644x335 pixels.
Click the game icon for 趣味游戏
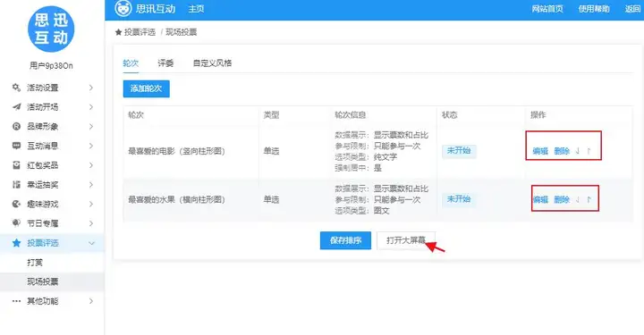coord(16,204)
